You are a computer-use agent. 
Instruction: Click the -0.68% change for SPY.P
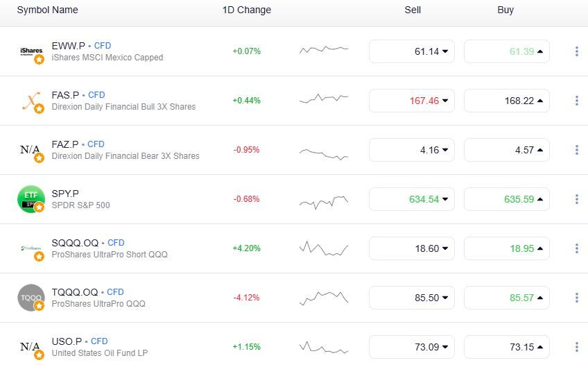pyautogui.click(x=246, y=199)
